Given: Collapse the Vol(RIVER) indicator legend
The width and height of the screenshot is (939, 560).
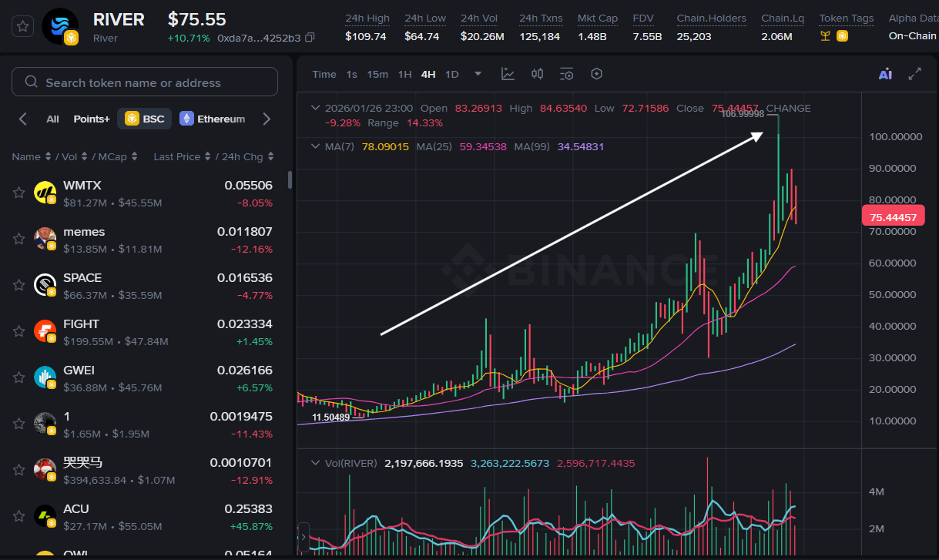Looking at the screenshot, I should point(314,463).
